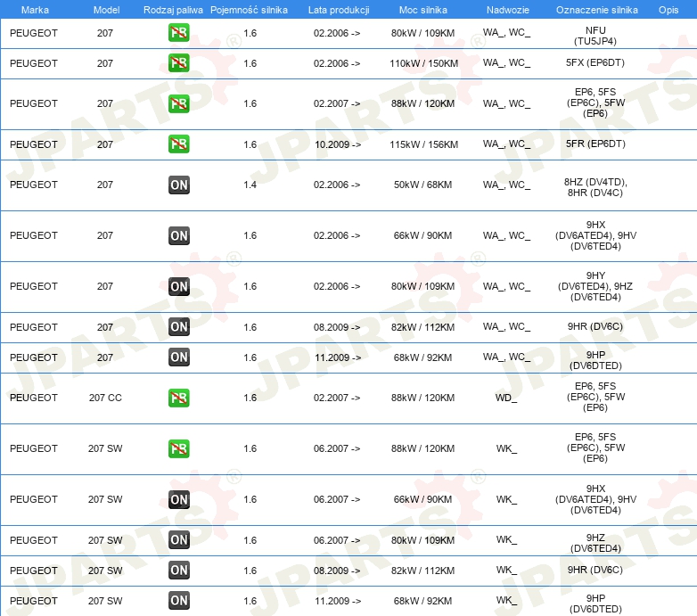Image resolution: width=697 pixels, height=616 pixels.
Task: Click the ON diesel icon in the 207 SW 66kW / 90KM row
Action: [x=178, y=499]
